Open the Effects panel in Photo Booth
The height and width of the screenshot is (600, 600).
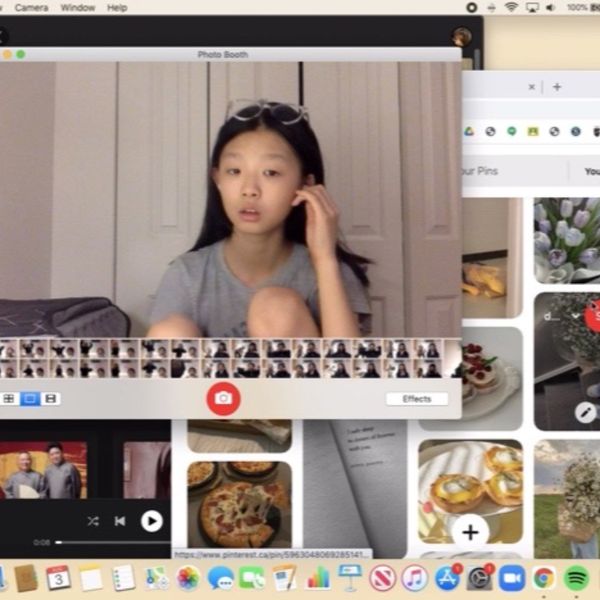tap(416, 399)
